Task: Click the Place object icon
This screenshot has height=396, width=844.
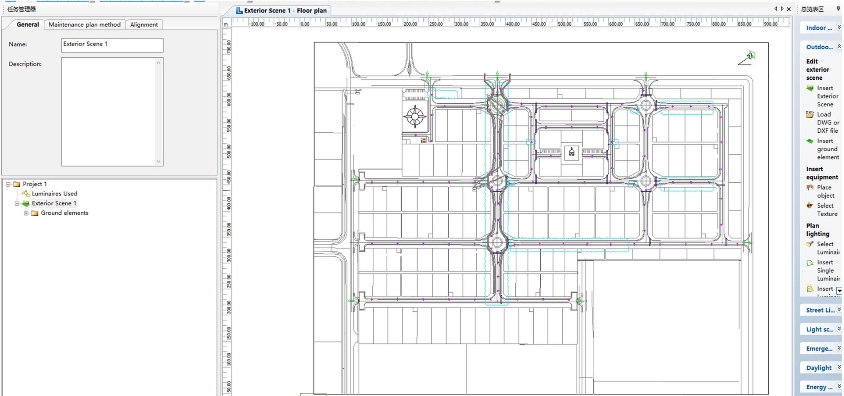Action: click(810, 188)
